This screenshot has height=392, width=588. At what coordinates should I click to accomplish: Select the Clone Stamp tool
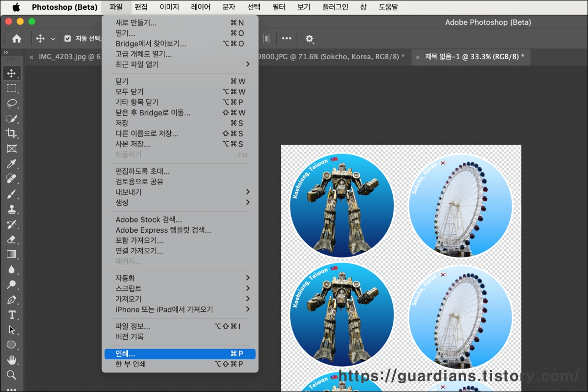tap(11, 209)
